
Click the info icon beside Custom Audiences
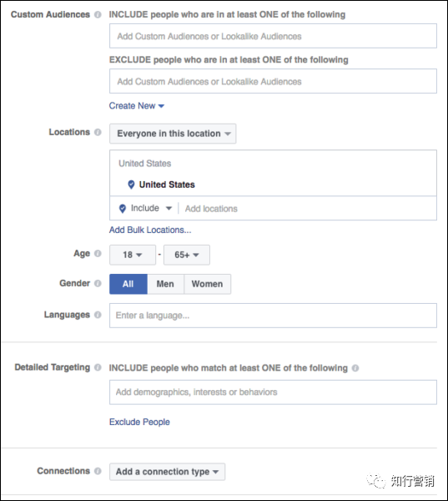coord(98,15)
